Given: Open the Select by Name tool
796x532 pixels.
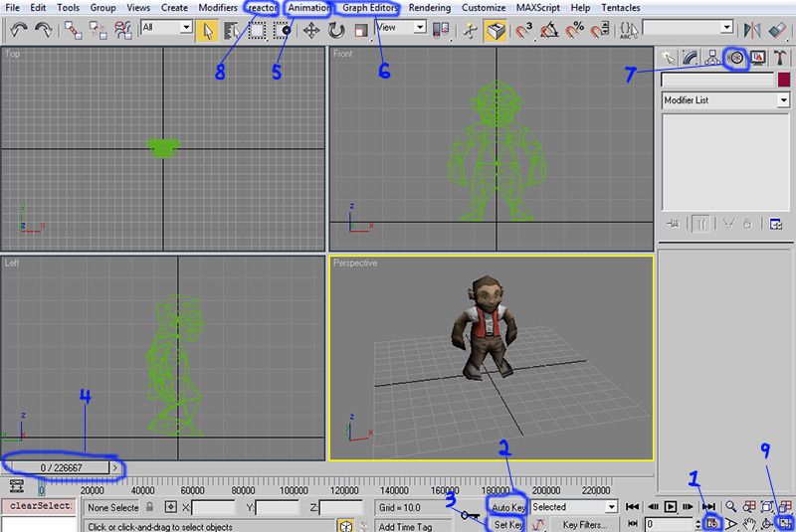Looking at the screenshot, I should pos(232,31).
